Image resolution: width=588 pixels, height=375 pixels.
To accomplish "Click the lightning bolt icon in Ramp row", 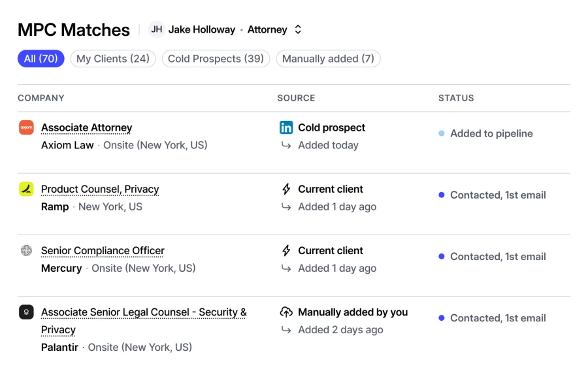I will point(286,189).
